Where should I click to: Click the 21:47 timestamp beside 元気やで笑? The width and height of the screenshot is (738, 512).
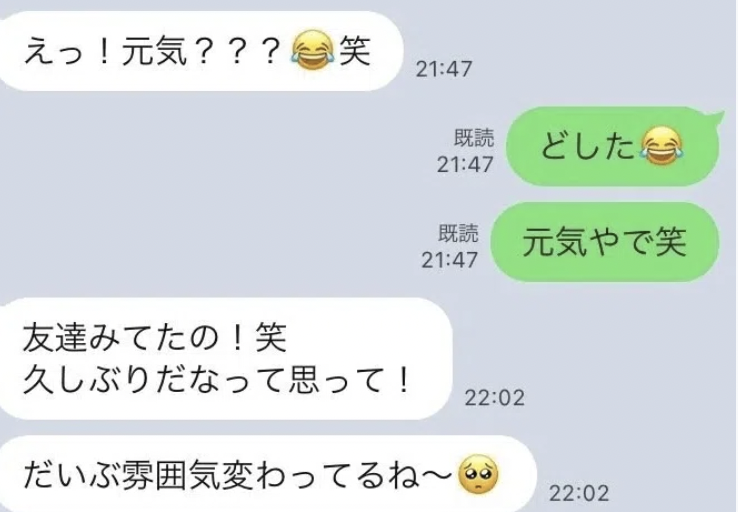point(449,260)
